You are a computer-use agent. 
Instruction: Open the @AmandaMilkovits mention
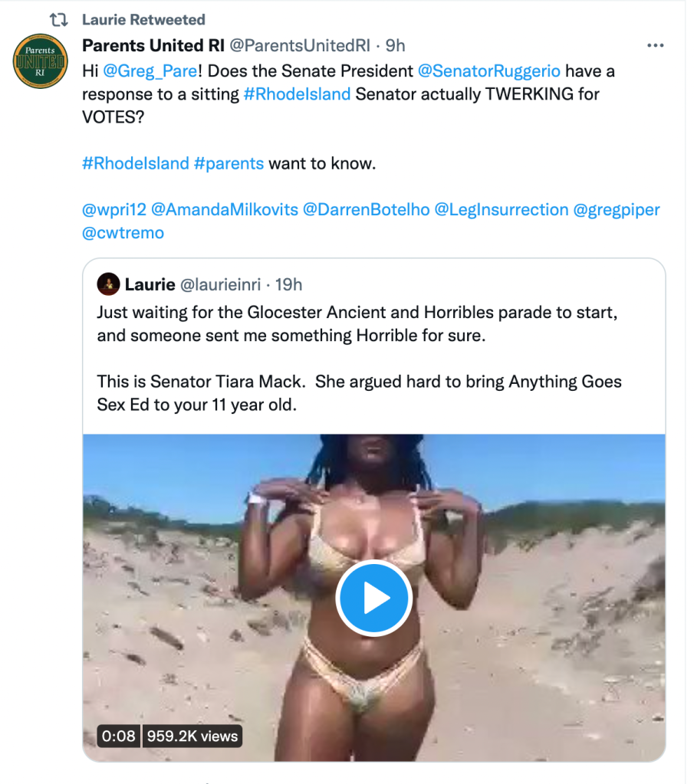coord(225,209)
